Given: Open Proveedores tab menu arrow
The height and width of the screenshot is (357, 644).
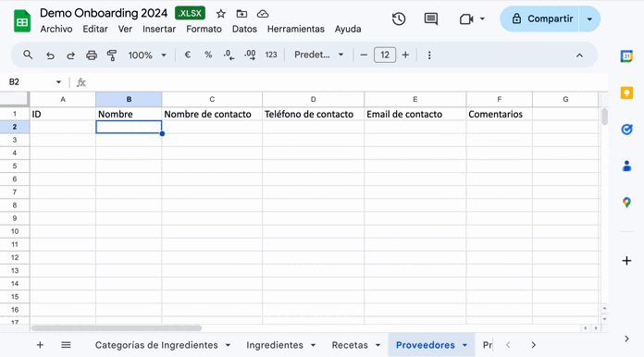Looking at the screenshot, I should 464,345.
